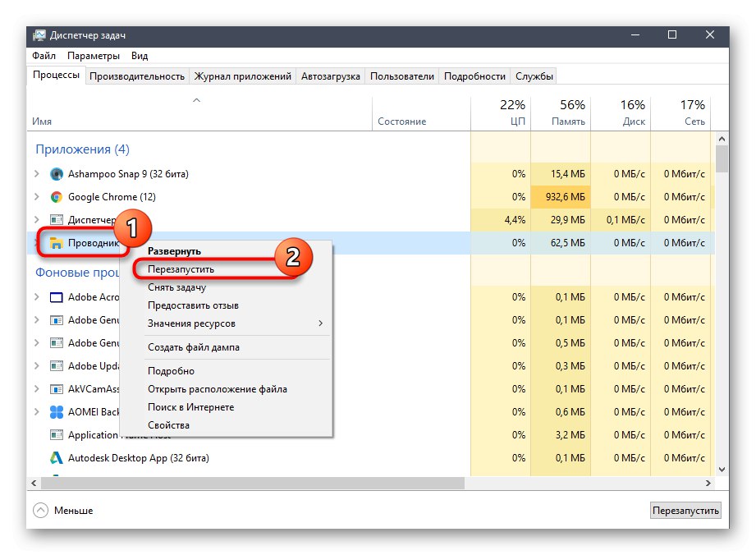Open the Параметры menu
This screenshot has width=756, height=555.
pyautogui.click(x=94, y=56)
